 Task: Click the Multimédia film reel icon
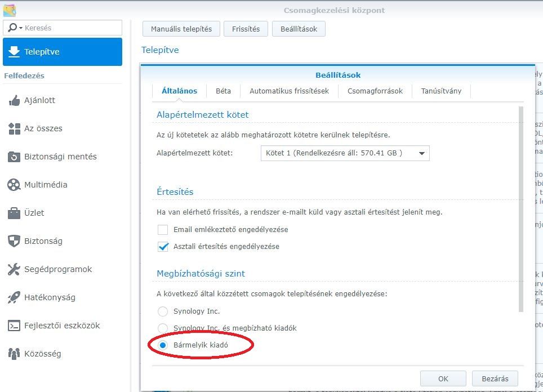pyautogui.click(x=14, y=185)
